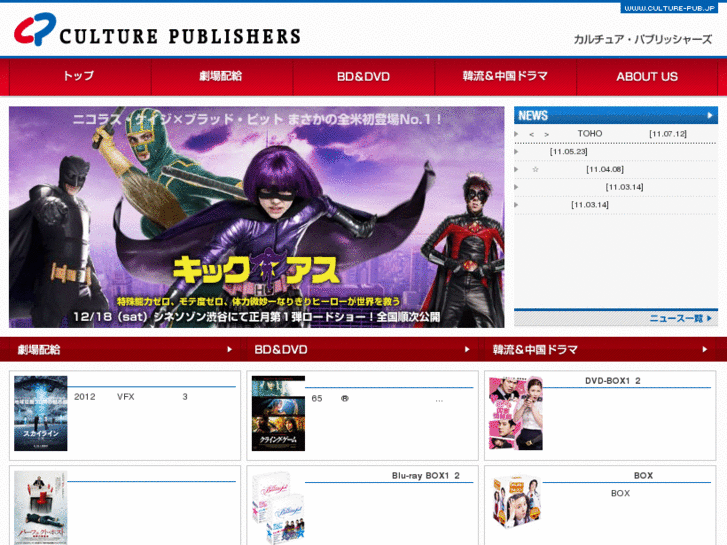
Task: Click the arrow in 劇場配給 section header
Action: pos(230,349)
